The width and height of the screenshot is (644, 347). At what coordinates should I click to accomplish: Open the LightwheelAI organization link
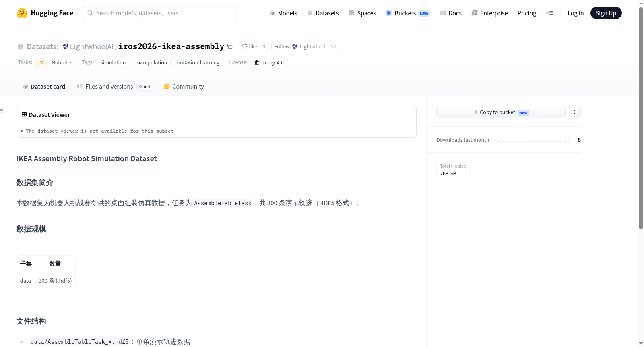pos(92,46)
